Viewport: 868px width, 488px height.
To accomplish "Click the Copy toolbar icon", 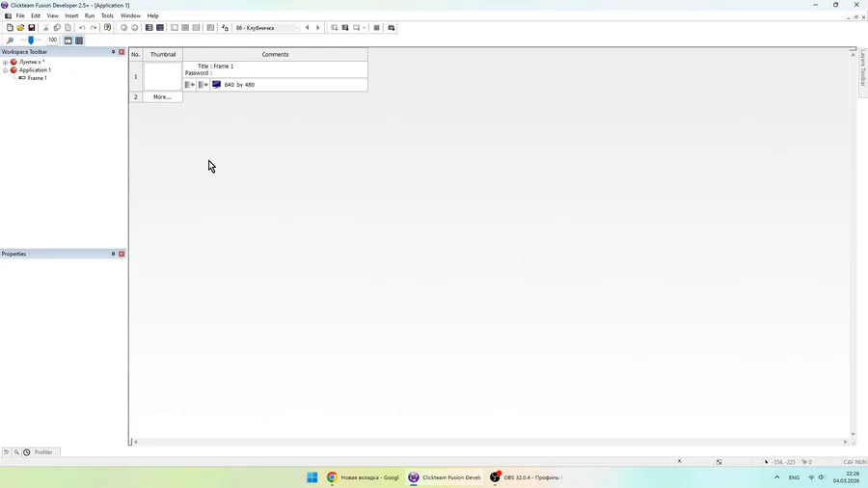I will [x=57, y=28].
